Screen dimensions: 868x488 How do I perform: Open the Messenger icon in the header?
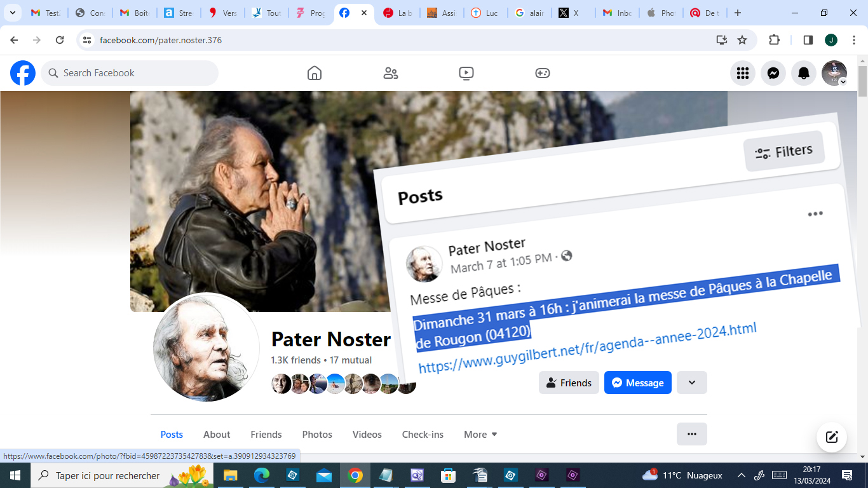coord(773,73)
